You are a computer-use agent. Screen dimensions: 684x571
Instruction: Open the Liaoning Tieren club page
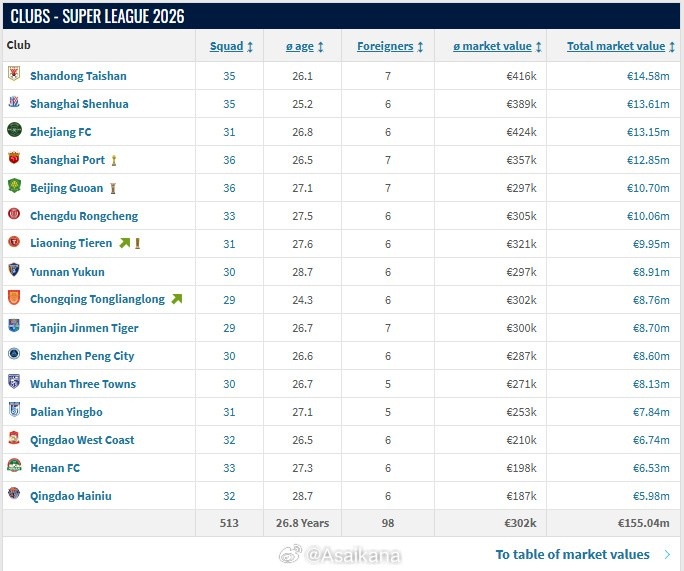coord(71,243)
